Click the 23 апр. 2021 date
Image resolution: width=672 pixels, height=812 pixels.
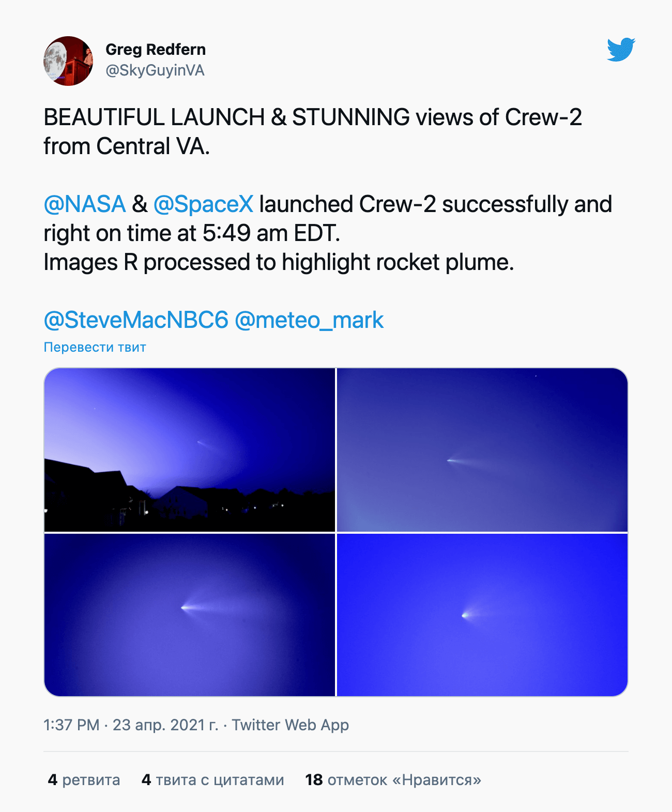coord(165,725)
